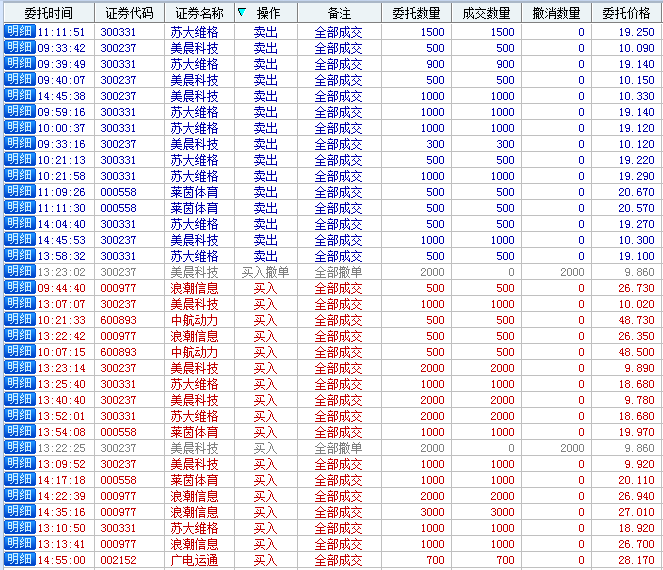Image resolution: width=663 pixels, height=570 pixels.
Task: Open 明细 for the 13:22:42 order
Action: [x=19, y=336]
